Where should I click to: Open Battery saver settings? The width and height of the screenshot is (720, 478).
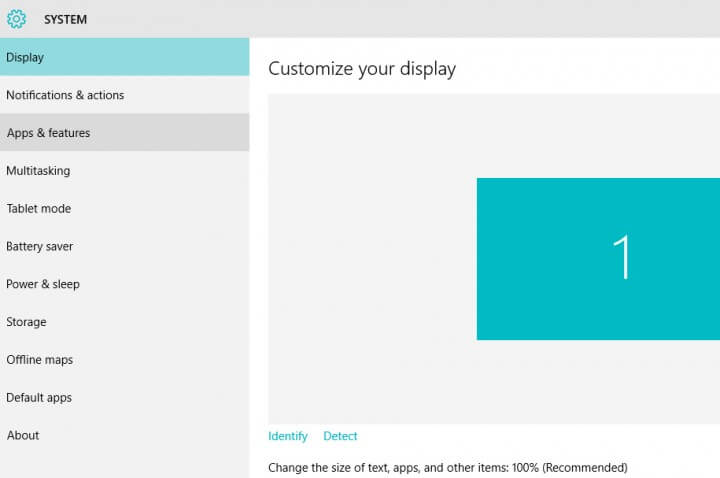pos(124,246)
